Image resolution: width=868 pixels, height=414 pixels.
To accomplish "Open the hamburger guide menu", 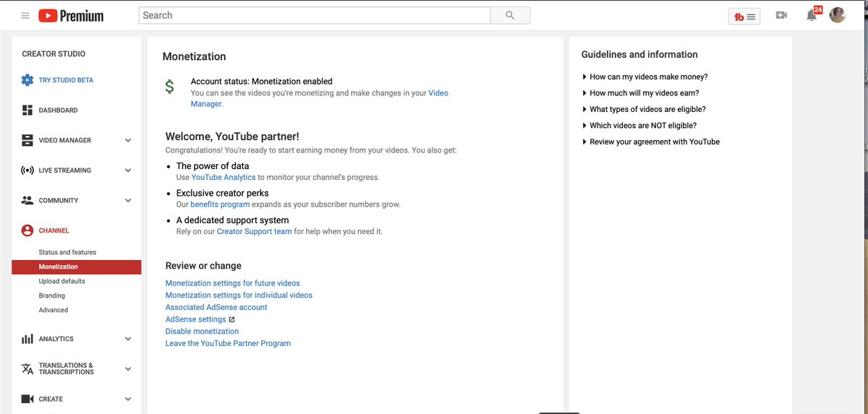I will [25, 15].
